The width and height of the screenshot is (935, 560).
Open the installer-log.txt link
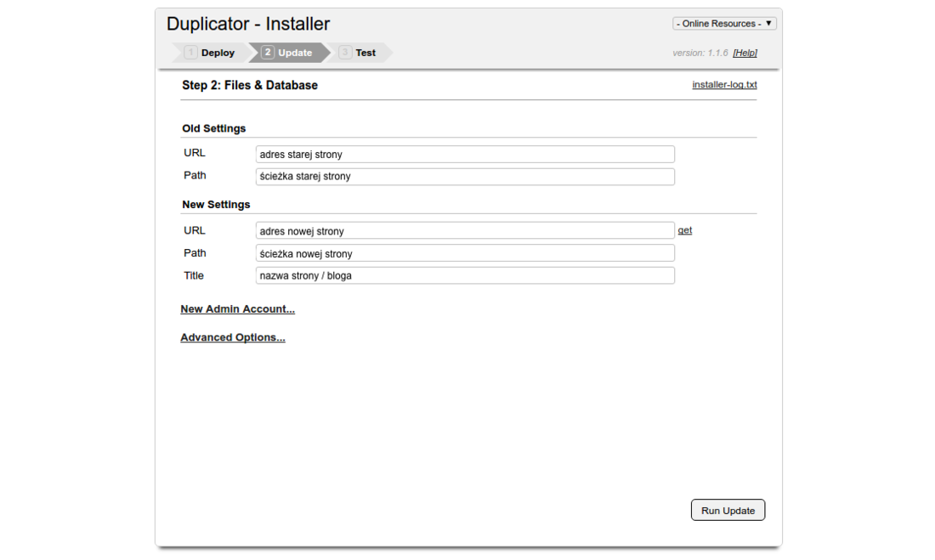click(x=724, y=85)
